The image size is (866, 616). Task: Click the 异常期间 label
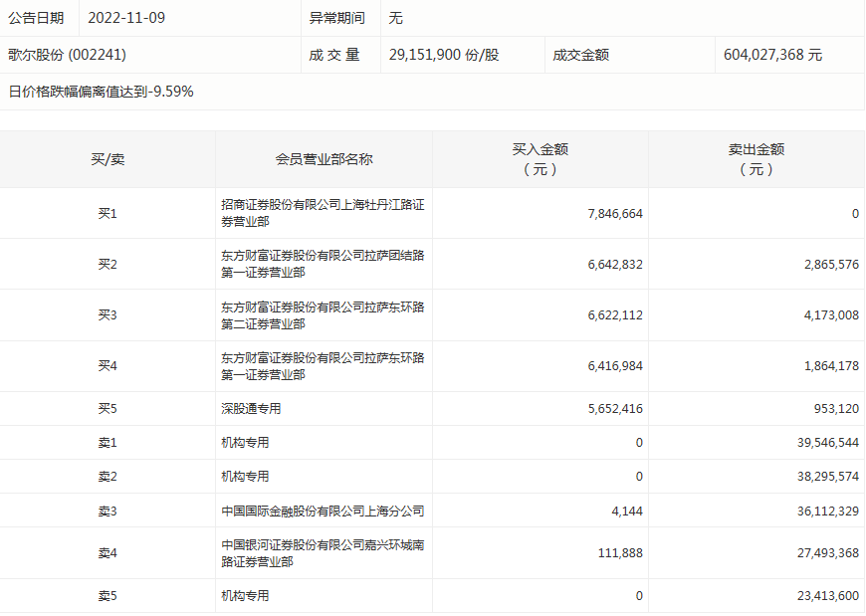pos(336,18)
